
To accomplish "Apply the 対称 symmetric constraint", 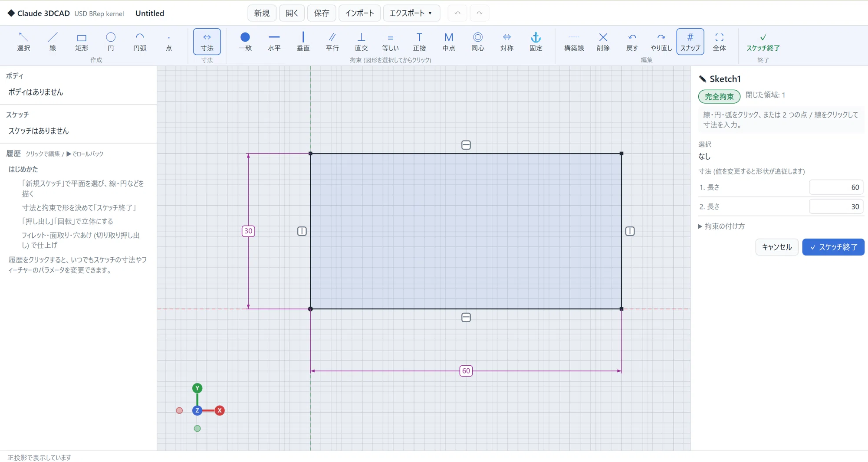I will (x=507, y=42).
